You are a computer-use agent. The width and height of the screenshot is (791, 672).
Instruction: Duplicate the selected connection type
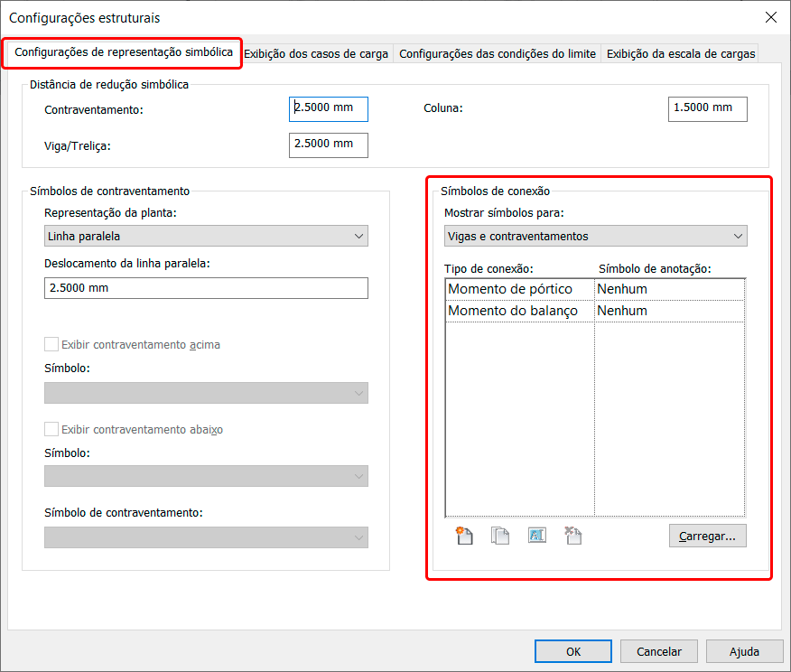(x=500, y=536)
